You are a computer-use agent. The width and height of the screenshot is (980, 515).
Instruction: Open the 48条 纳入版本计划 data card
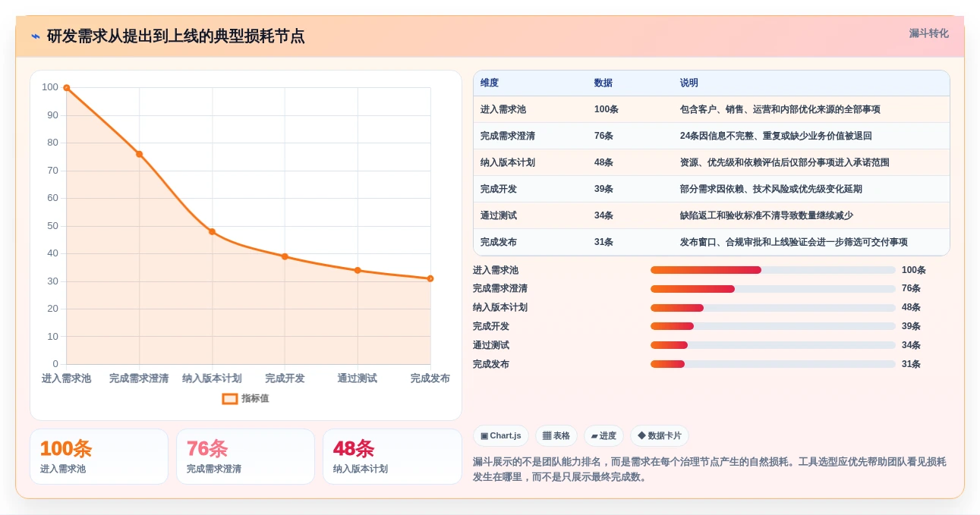392,457
